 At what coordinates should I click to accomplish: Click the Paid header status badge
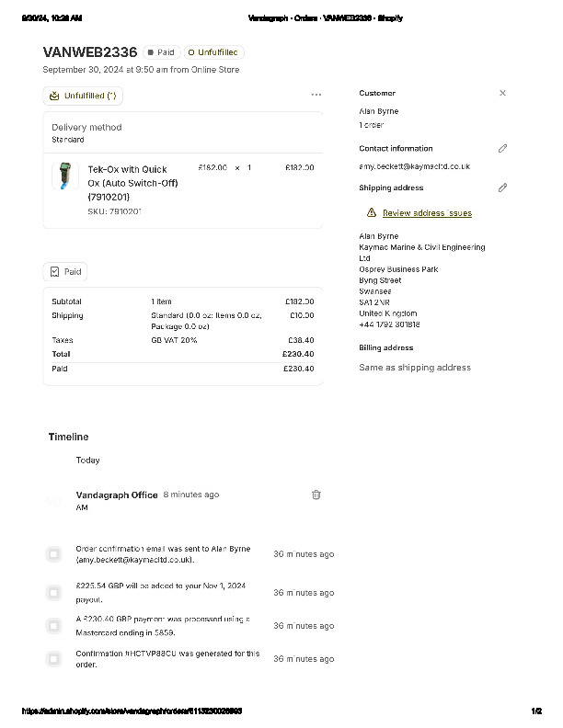161,52
